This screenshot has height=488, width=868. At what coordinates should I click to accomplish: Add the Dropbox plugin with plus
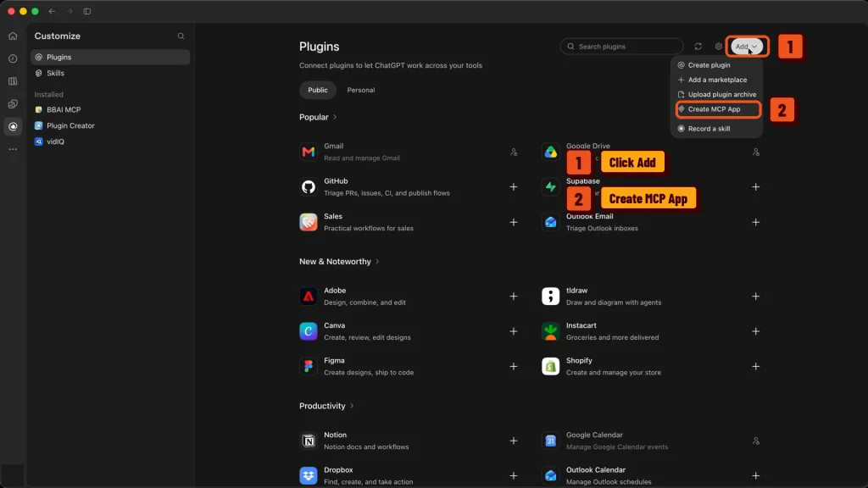point(514,476)
